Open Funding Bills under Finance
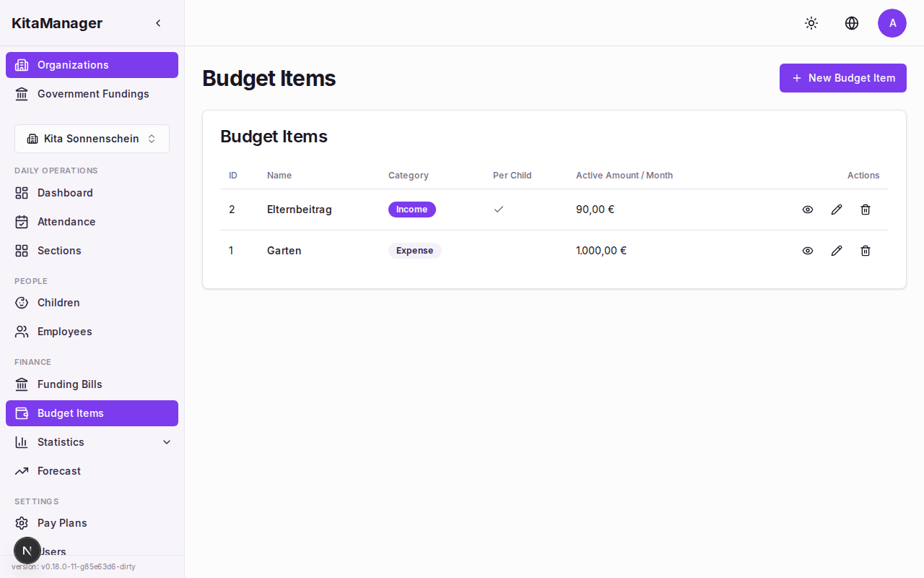Viewport: 924px width, 578px height. click(70, 384)
